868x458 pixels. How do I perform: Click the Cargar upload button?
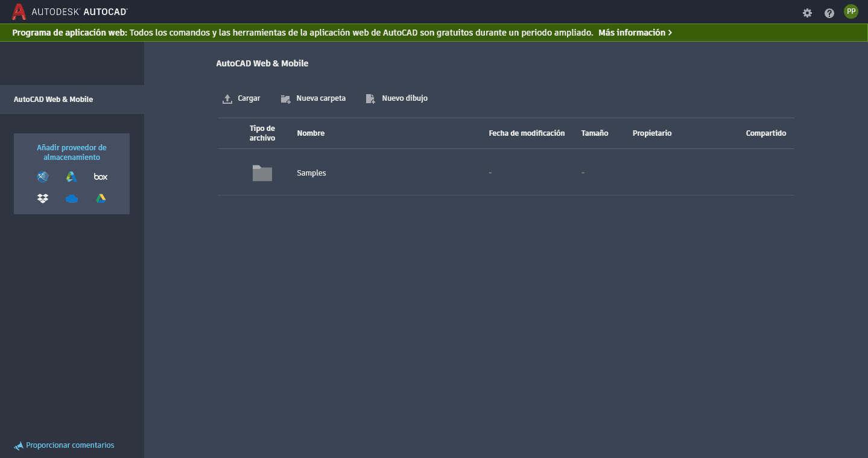coord(241,98)
